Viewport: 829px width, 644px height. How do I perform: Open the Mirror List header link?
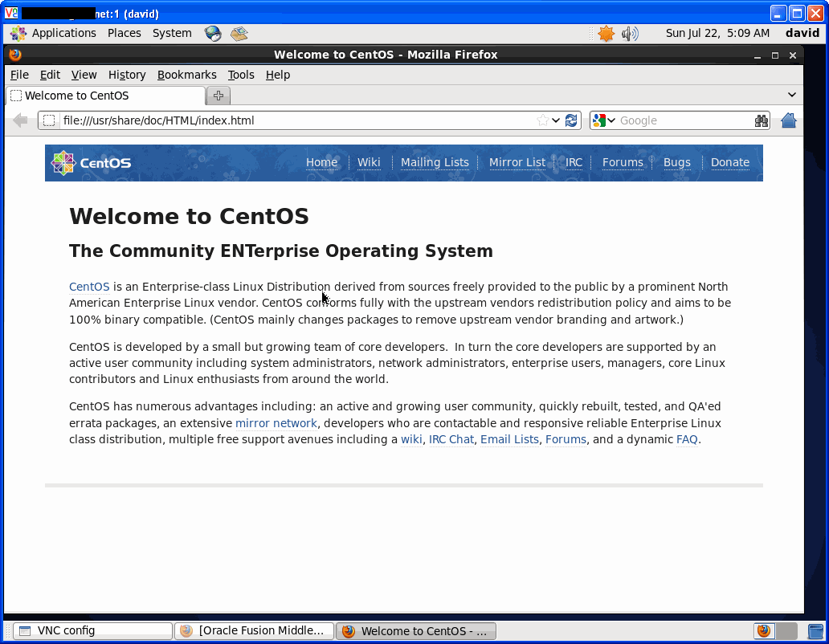pyautogui.click(x=517, y=163)
